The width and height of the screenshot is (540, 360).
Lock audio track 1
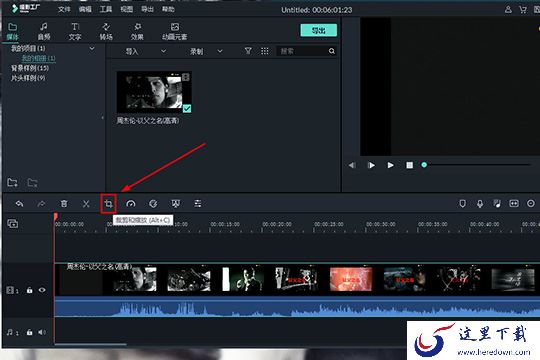30,332
